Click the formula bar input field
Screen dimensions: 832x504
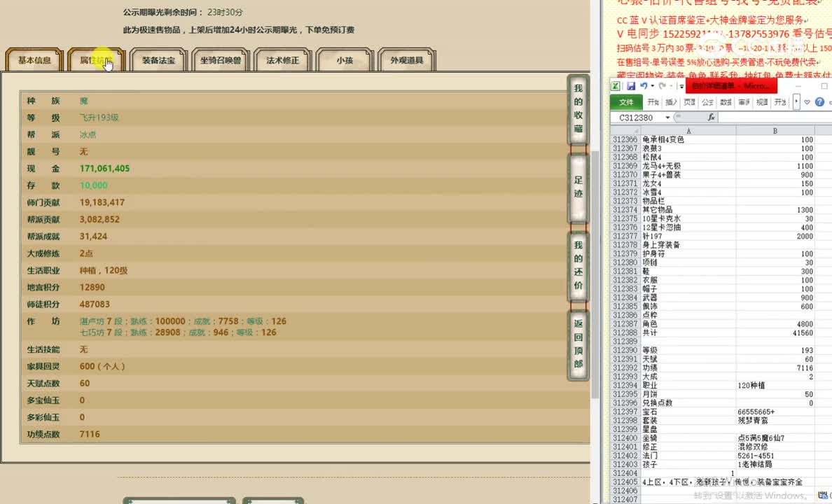pyautogui.click(x=770, y=117)
